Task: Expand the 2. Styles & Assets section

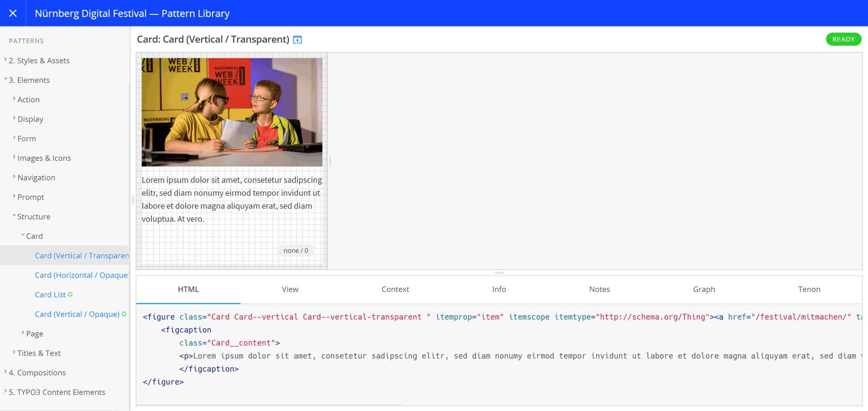Action: click(39, 61)
